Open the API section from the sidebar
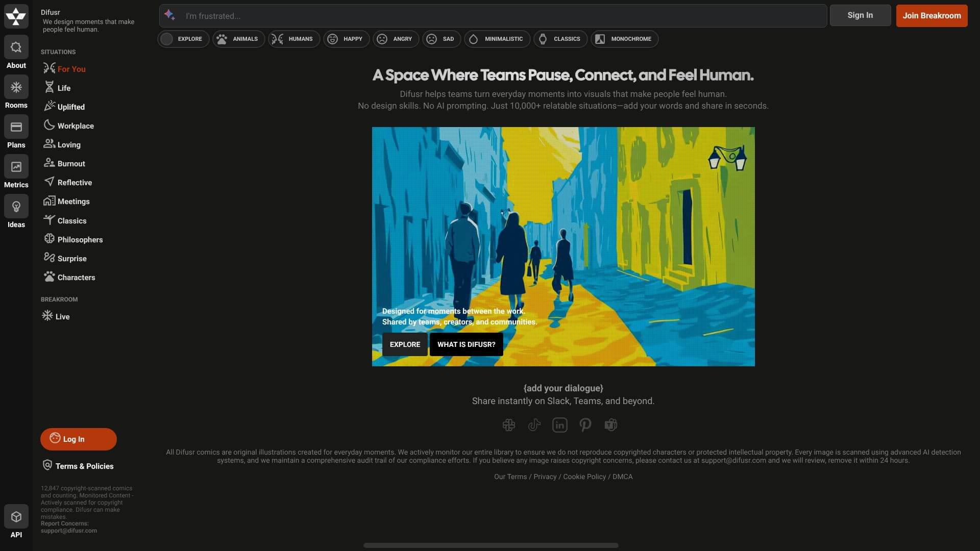The width and height of the screenshot is (980, 551). (16, 521)
